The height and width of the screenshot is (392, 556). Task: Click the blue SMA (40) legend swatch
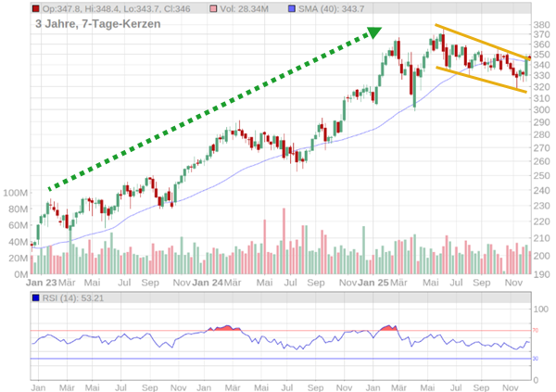click(x=293, y=8)
